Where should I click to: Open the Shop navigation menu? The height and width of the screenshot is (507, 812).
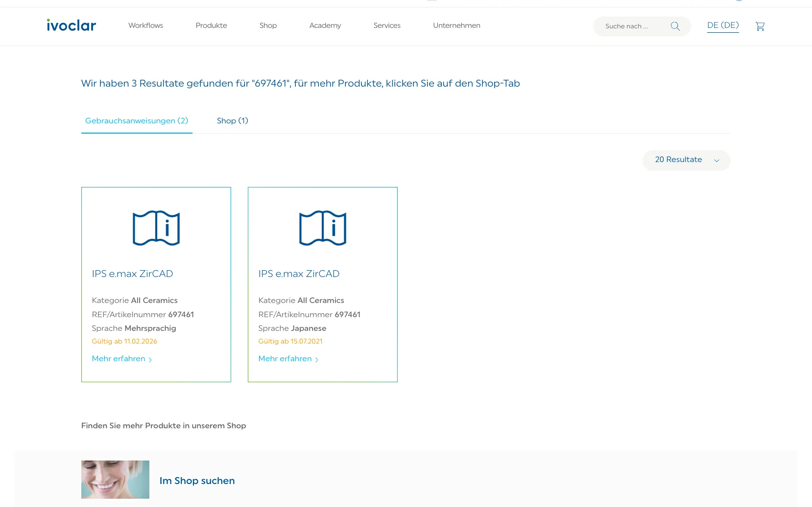point(268,25)
